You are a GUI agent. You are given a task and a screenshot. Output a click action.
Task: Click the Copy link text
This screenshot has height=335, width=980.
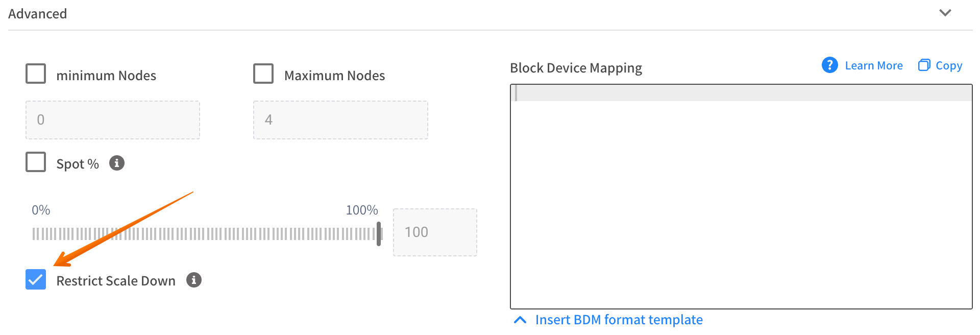[x=948, y=66]
